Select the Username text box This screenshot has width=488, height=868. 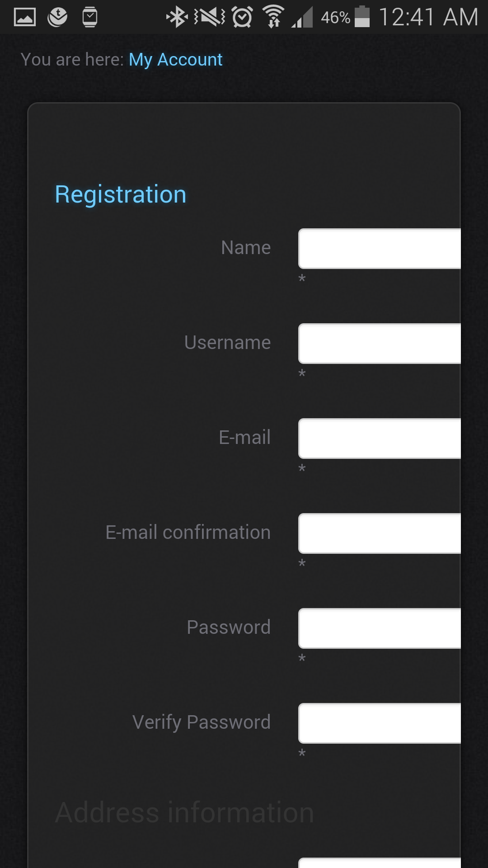click(x=380, y=344)
